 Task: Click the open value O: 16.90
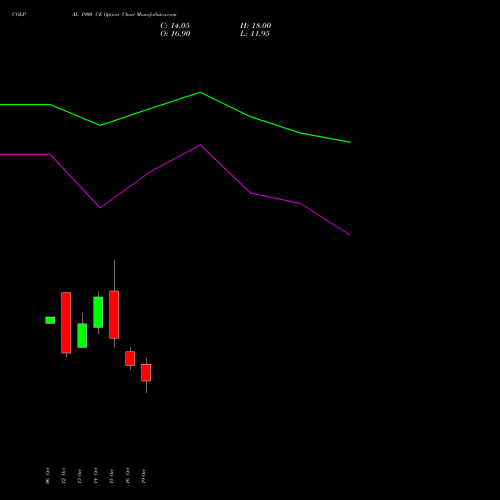175,34
